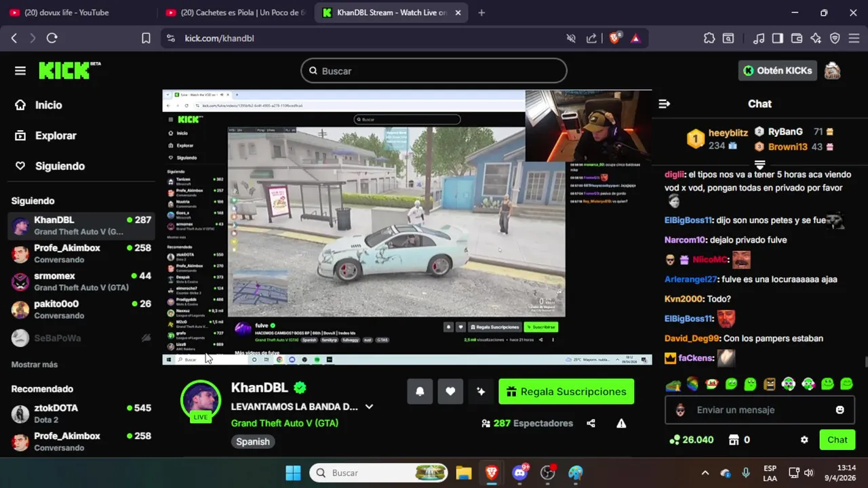Focus the Kick Buscar search field
The image size is (868, 488).
pos(434,70)
